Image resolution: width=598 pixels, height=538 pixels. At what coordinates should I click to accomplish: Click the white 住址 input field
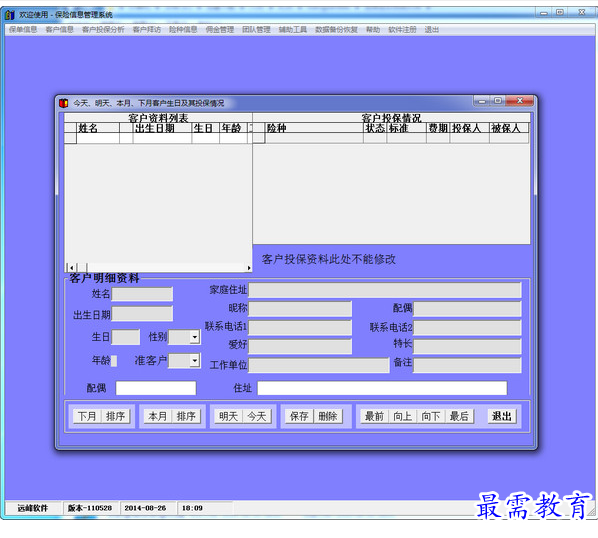[382, 388]
